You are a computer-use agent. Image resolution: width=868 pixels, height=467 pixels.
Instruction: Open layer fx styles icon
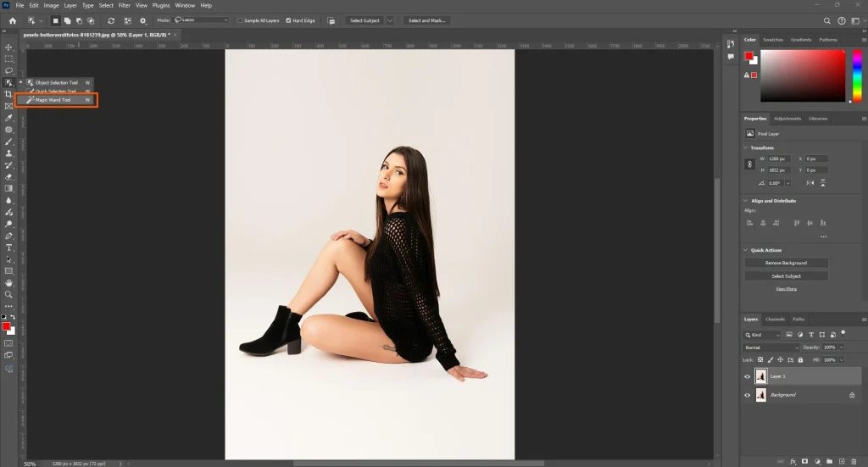click(x=793, y=461)
